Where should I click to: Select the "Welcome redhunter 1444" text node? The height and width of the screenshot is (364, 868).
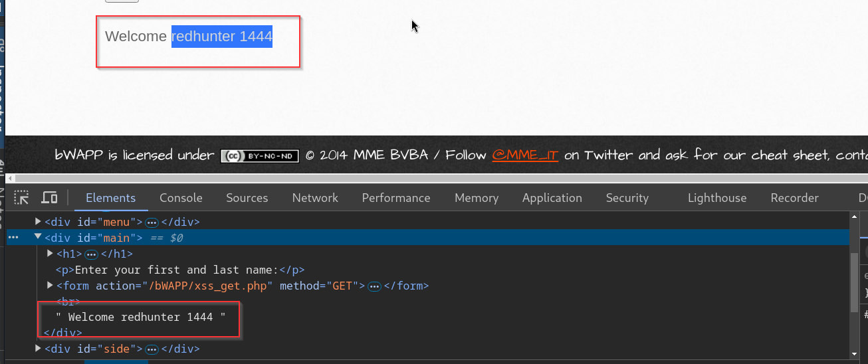coord(140,318)
